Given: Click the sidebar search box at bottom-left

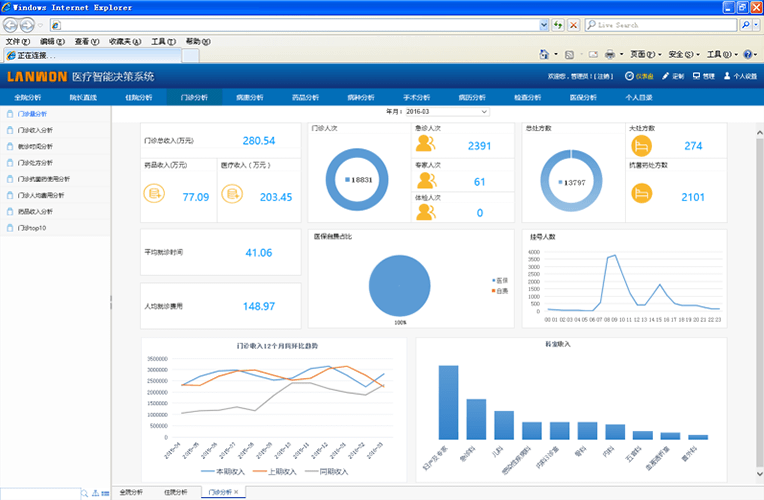Looking at the screenshot, I should (x=40, y=494).
